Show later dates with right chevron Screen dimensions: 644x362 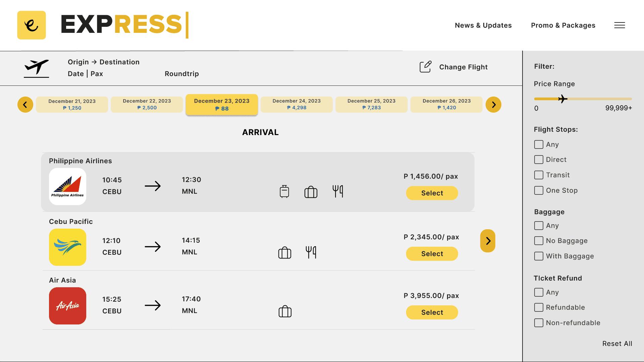493,105
